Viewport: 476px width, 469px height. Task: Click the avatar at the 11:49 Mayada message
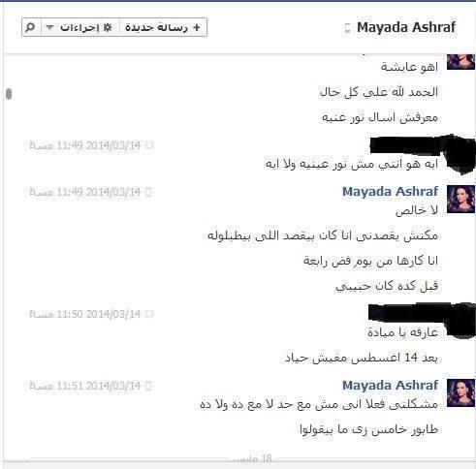pos(460,199)
